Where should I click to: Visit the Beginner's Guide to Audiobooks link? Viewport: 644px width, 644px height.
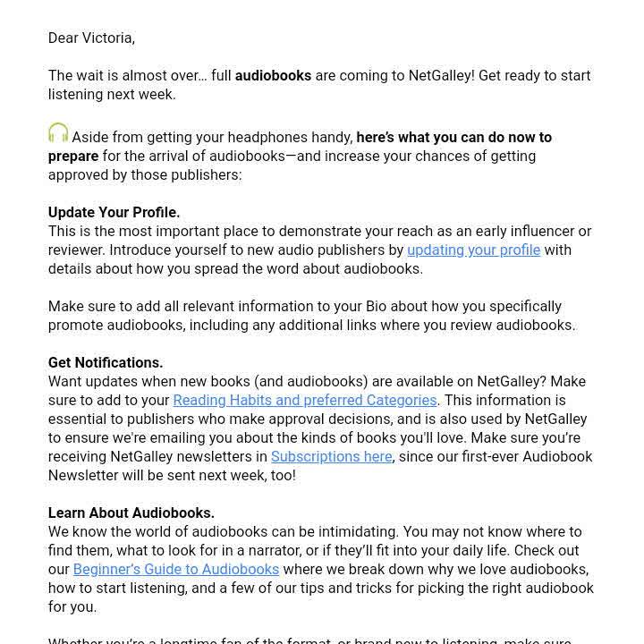coord(176,569)
